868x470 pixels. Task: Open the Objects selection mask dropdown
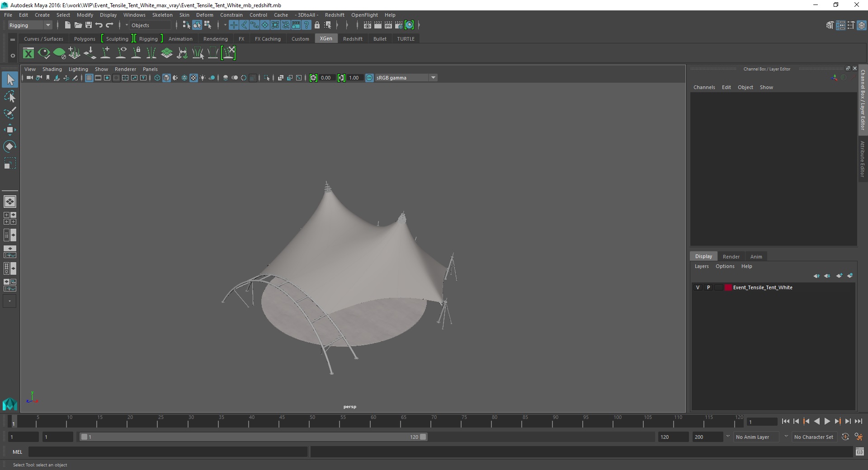point(149,25)
